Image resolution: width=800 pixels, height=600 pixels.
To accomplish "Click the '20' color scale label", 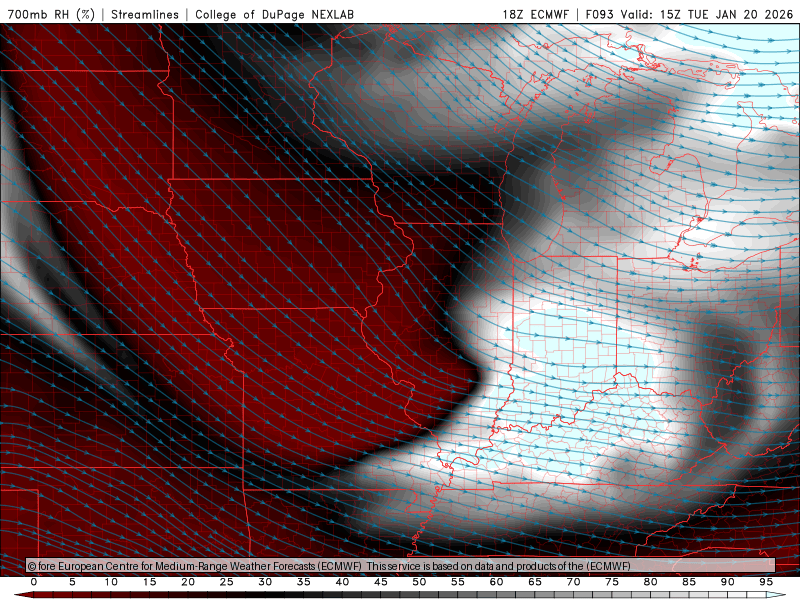I will (188, 582).
